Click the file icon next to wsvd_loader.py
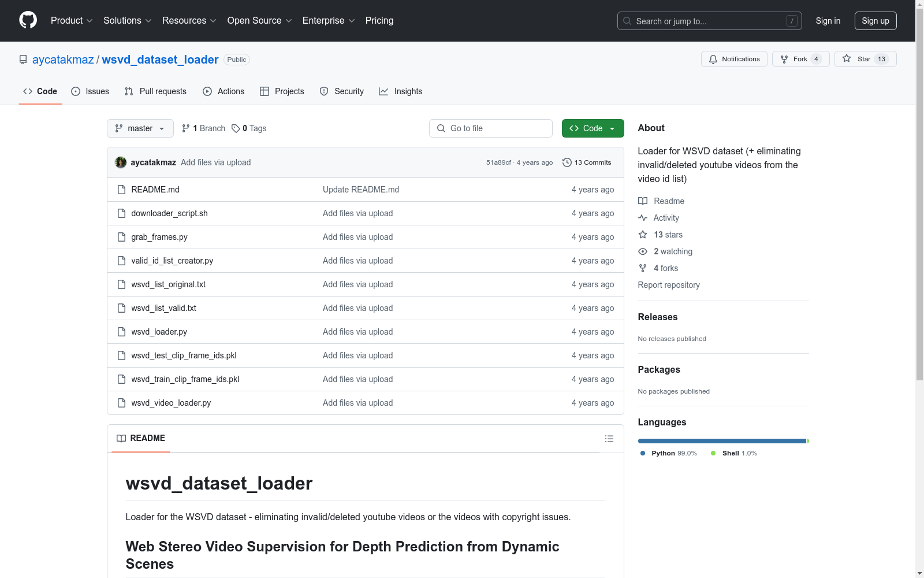Viewport: 924px width, 578px height. [x=121, y=332]
